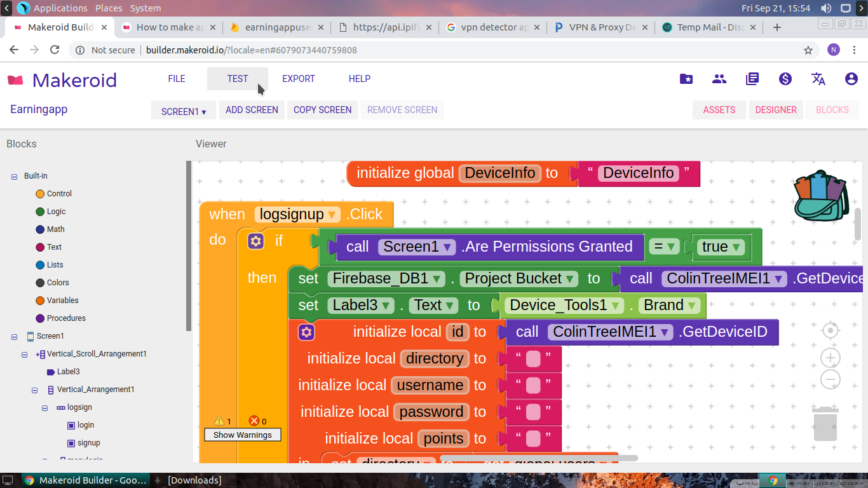Open the currency dollar icon in header
Image resolution: width=868 pixels, height=488 pixels.
tap(785, 79)
